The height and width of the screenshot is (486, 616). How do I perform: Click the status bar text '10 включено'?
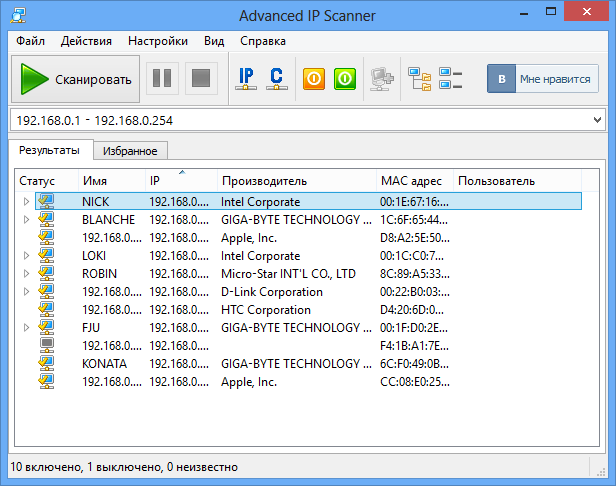coord(46,467)
